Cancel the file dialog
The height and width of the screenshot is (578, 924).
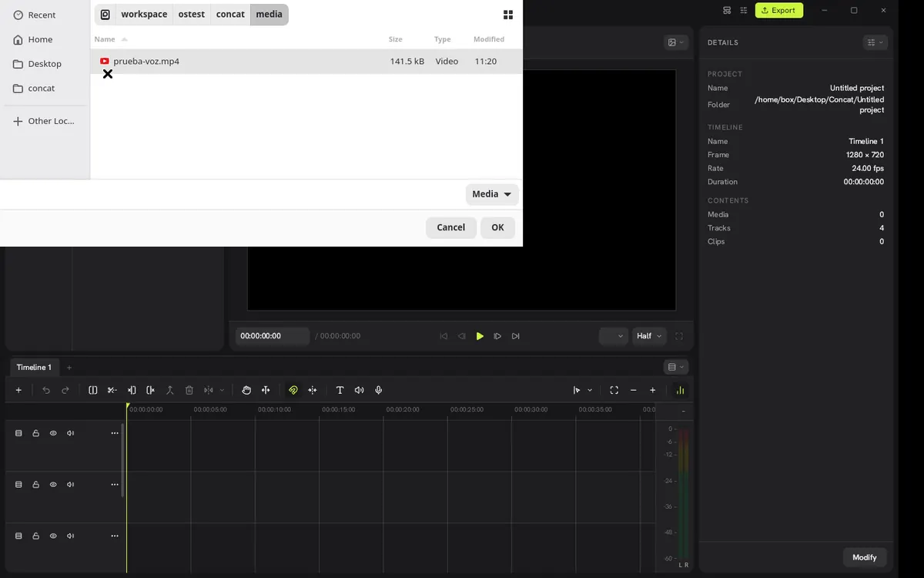450,227
